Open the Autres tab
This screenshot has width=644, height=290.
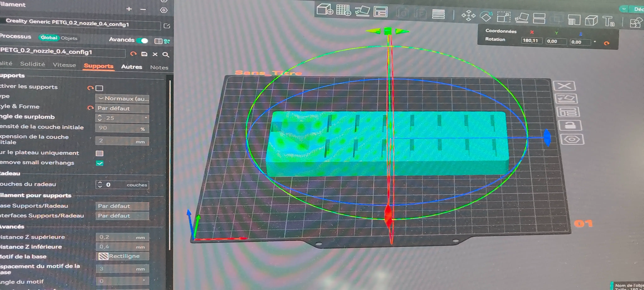[131, 67]
